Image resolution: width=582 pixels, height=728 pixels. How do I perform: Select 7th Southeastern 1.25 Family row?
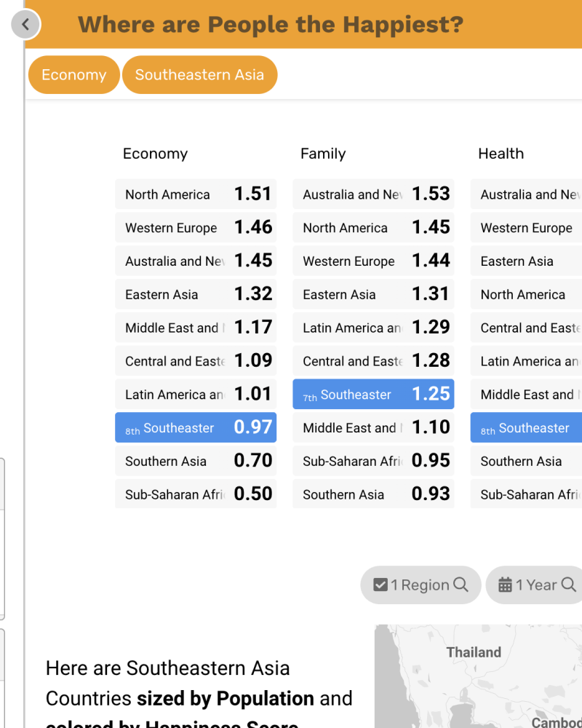373,394
